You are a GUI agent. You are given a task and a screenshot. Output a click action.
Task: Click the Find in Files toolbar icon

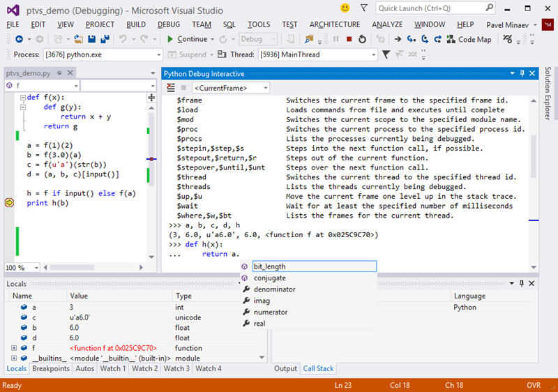(x=308, y=39)
